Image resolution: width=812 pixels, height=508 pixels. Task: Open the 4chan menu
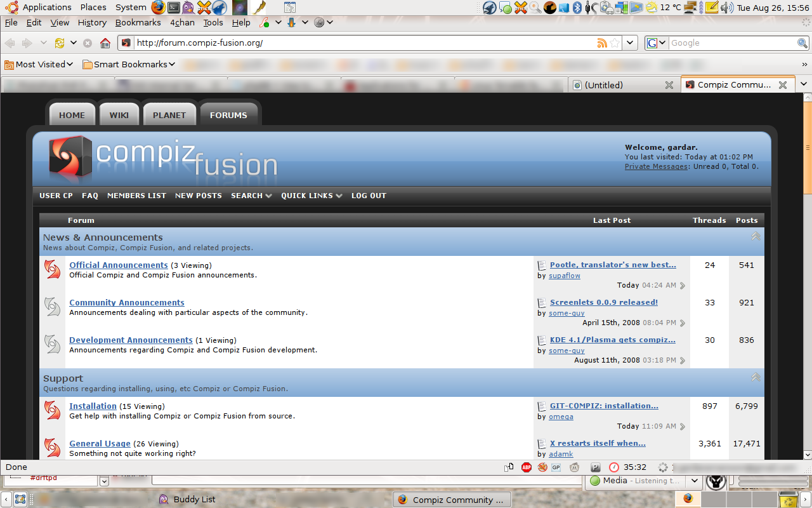[183, 22]
